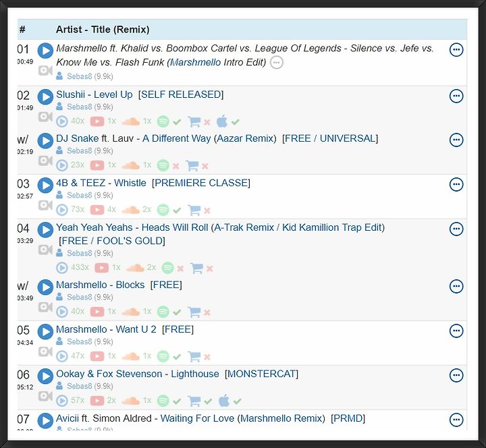Open MONSTERCAT label link
This screenshot has width=486, height=448.
(x=262, y=374)
